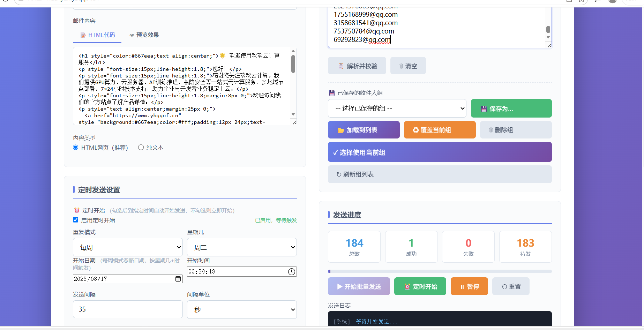Click the 已启用,等待触发 status text
This screenshot has width=644, height=330.
(x=276, y=220)
